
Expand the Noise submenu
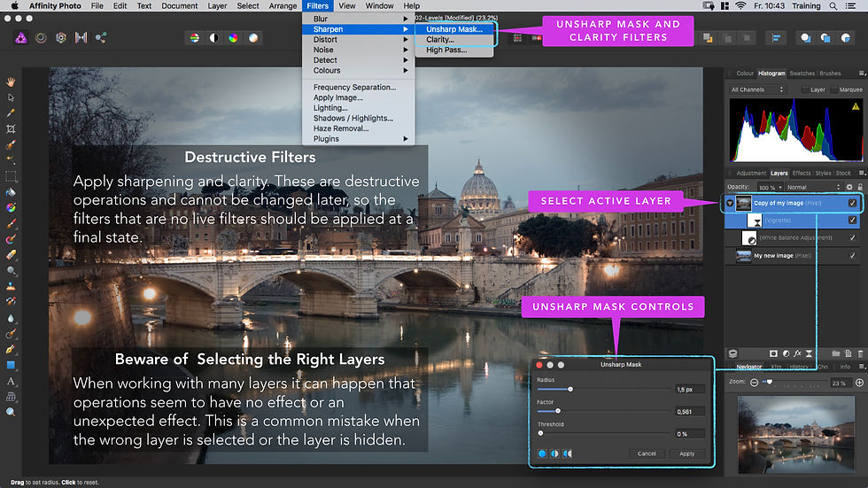point(358,50)
